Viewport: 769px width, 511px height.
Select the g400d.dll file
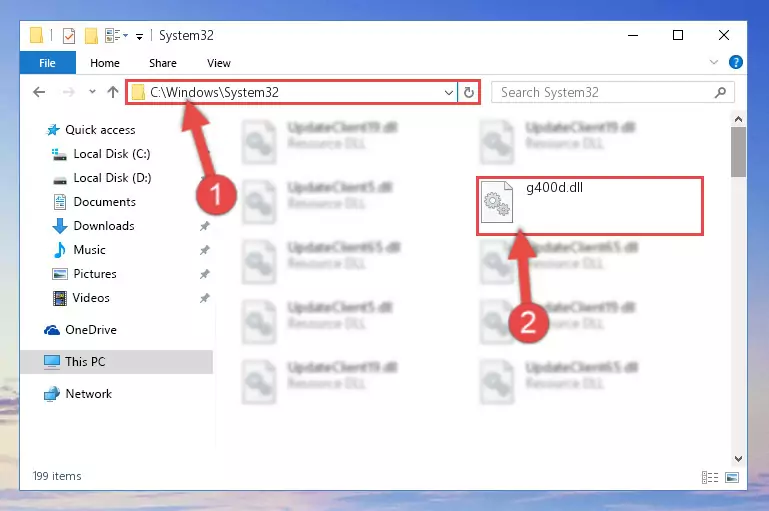(590, 205)
